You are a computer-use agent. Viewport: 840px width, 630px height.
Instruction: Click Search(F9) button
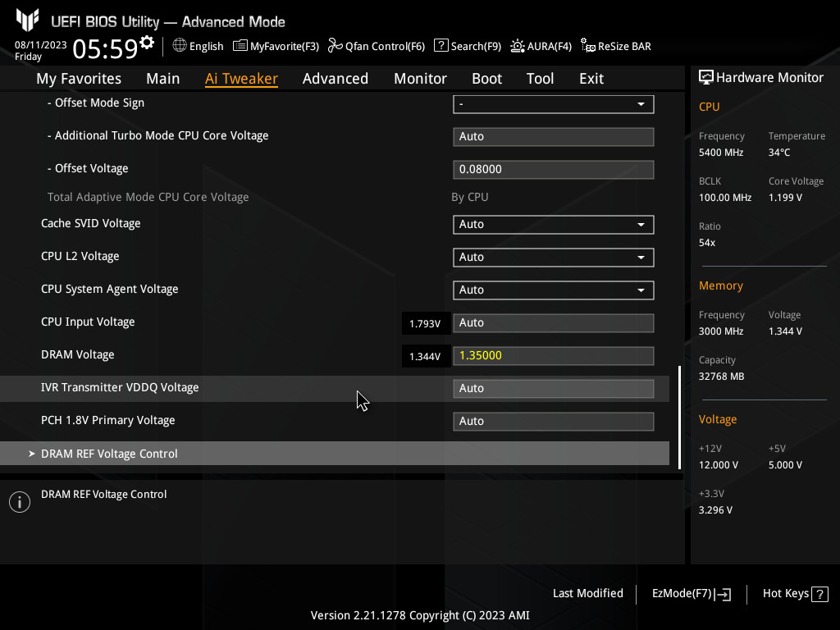pyautogui.click(x=468, y=46)
